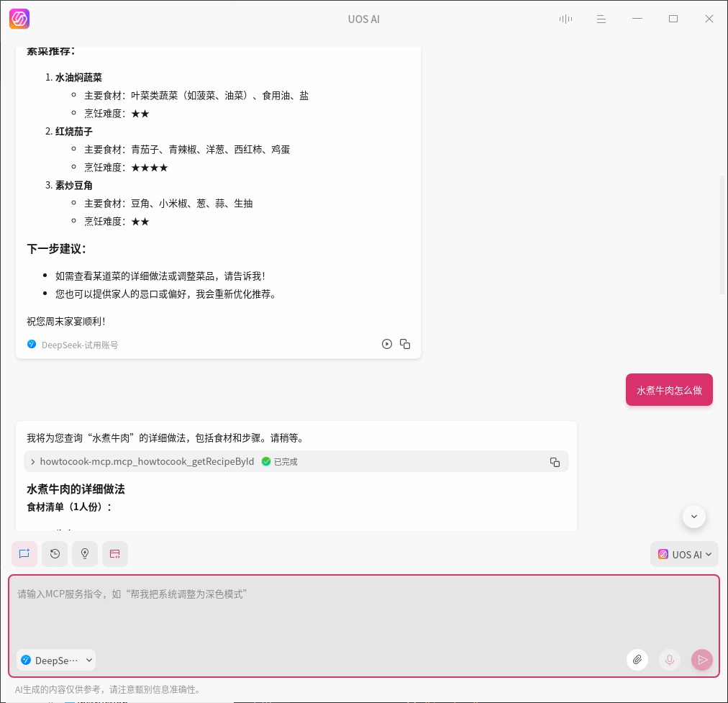Activate microphone voice input
The width and height of the screenshot is (728, 703).
pos(670,660)
